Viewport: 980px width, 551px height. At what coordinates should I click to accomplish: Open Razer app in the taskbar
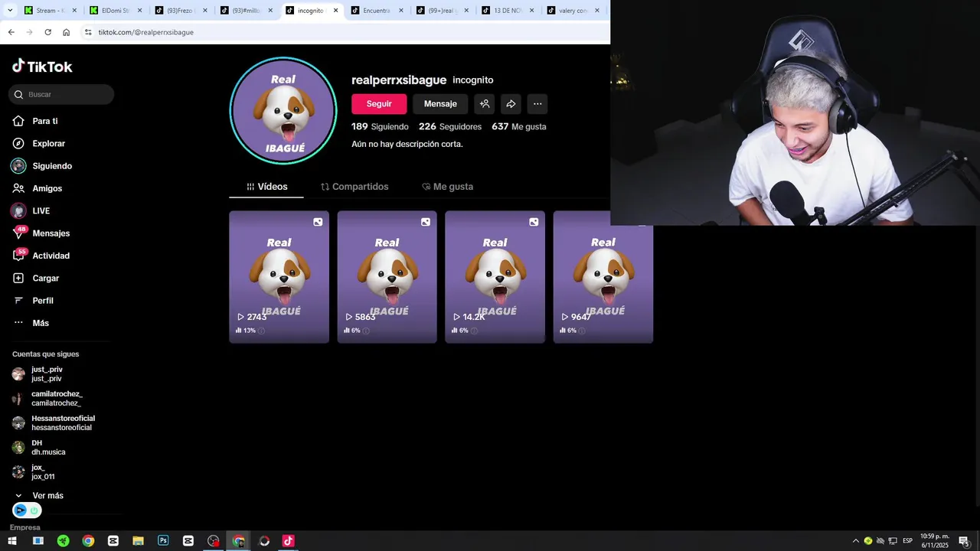click(x=63, y=541)
